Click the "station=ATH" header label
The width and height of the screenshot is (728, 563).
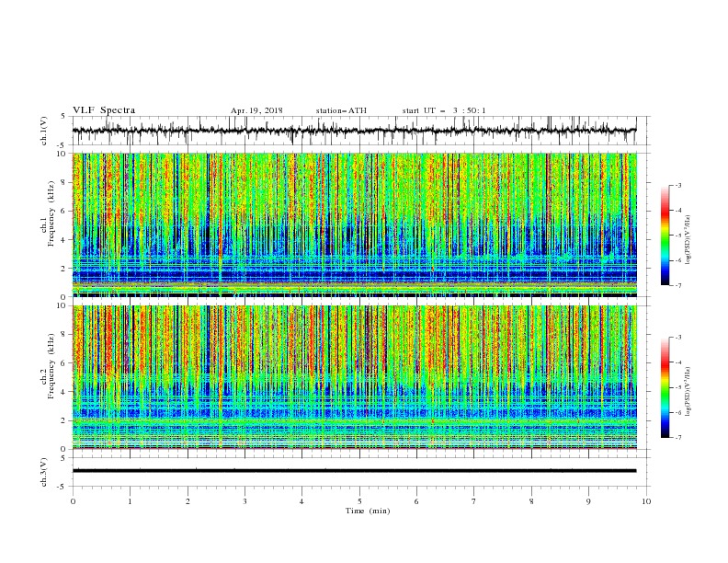341,110
